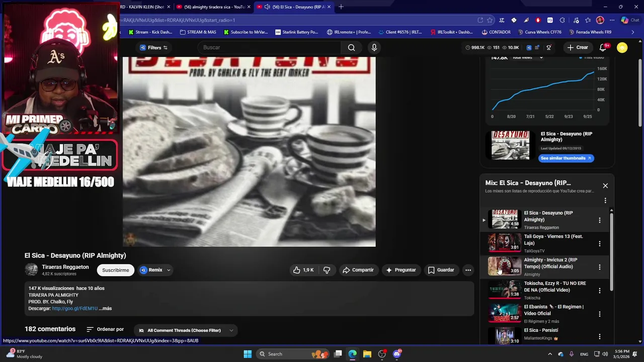Open ENG language input switcher
This screenshot has height=362, width=644.
point(584,354)
